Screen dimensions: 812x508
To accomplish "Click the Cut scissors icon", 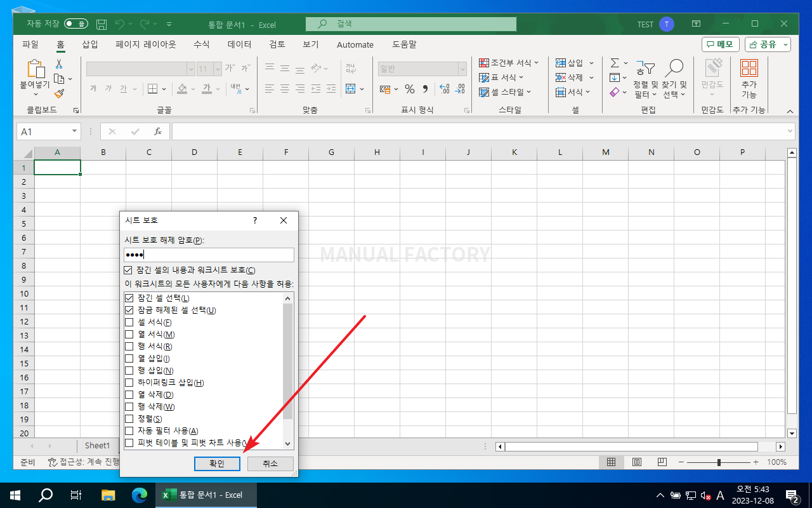I will [x=59, y=64].
